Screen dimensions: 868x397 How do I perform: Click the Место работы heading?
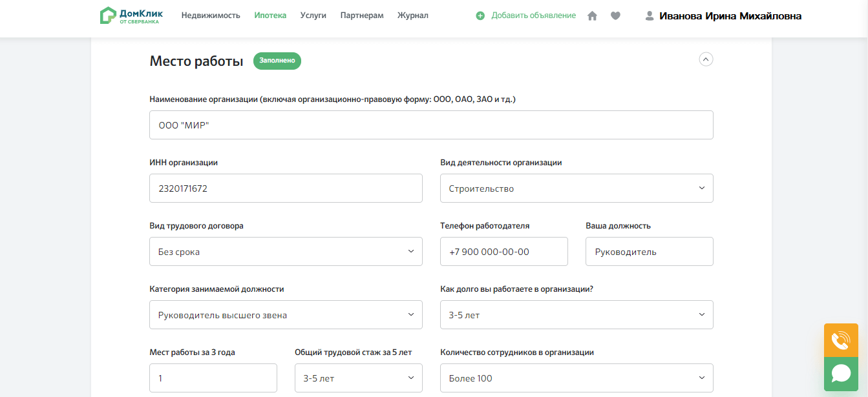coord(196,61)
